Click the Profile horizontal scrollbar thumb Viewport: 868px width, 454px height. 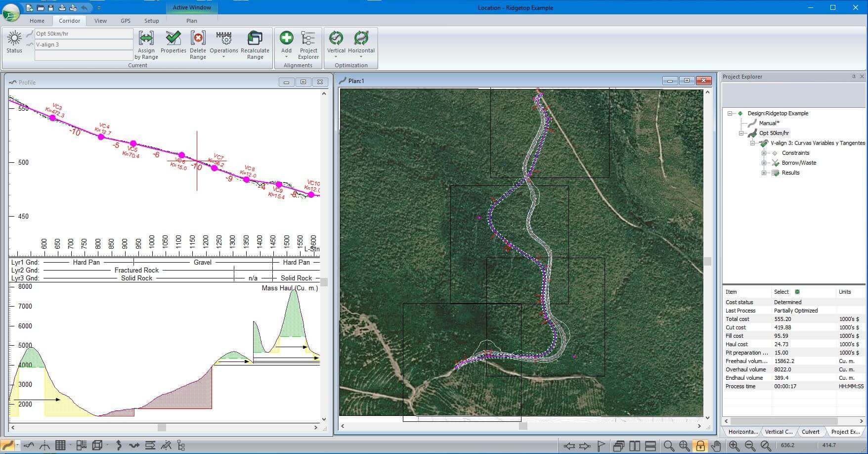click(162, 427)
